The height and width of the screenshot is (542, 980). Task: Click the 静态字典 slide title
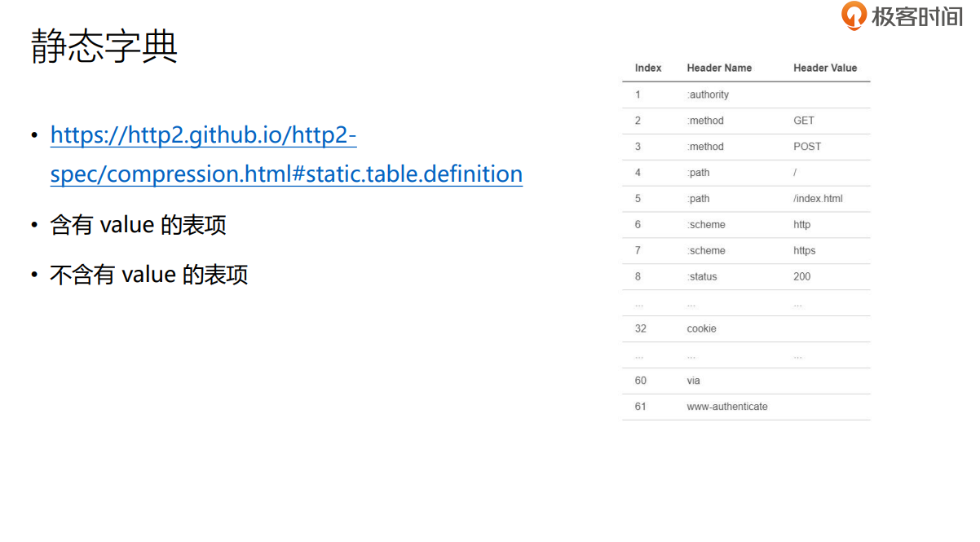click(104, 46)
